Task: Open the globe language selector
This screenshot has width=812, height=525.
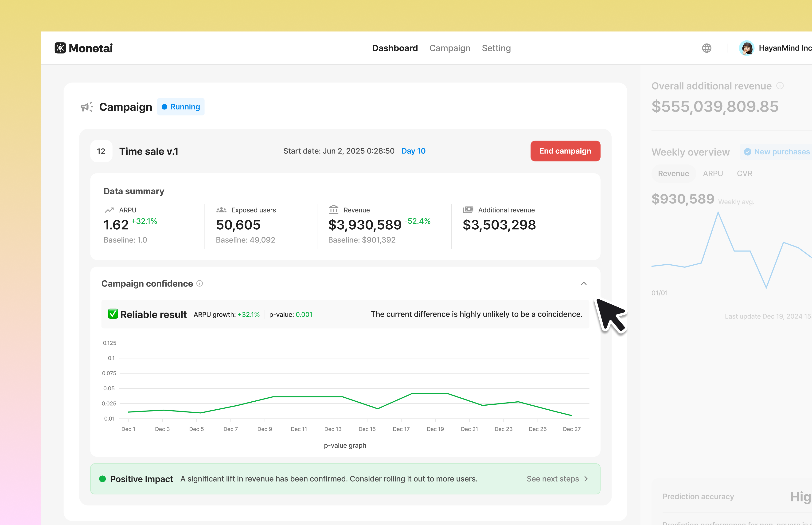Action: 706,48
